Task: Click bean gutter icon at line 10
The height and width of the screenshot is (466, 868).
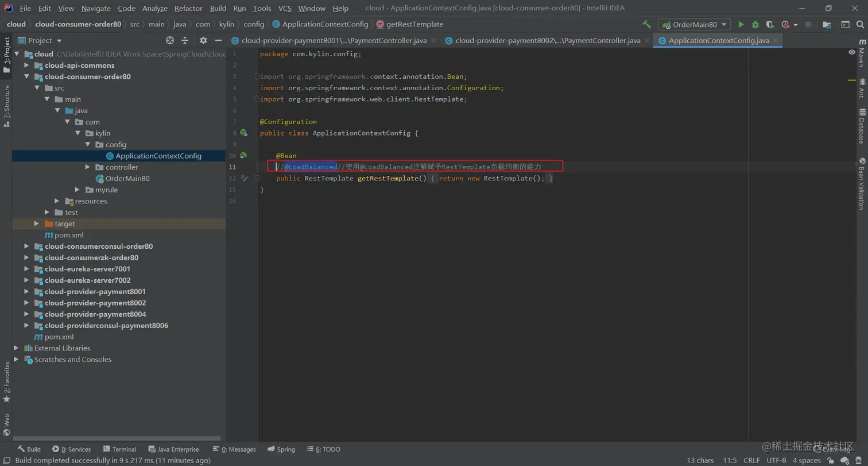Action: tap(243, 155)
